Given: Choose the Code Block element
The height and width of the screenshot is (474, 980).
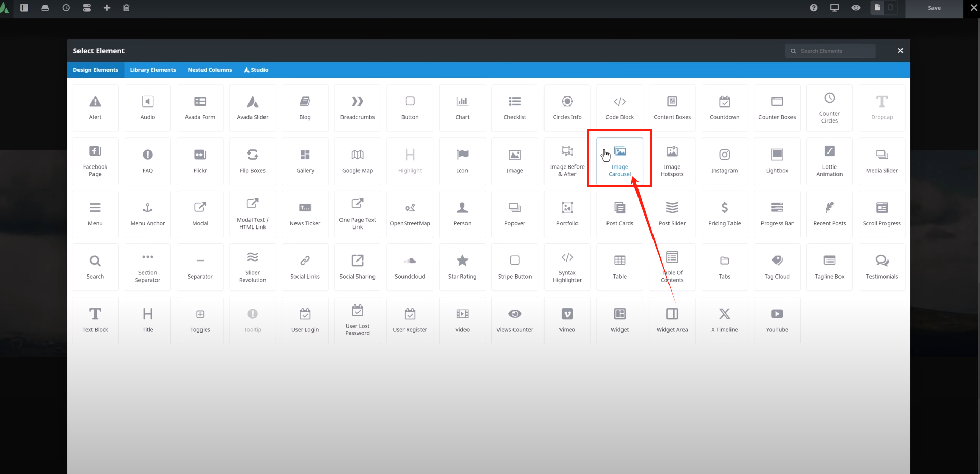Looking at the screenshot, I should (x=619, y=108).
